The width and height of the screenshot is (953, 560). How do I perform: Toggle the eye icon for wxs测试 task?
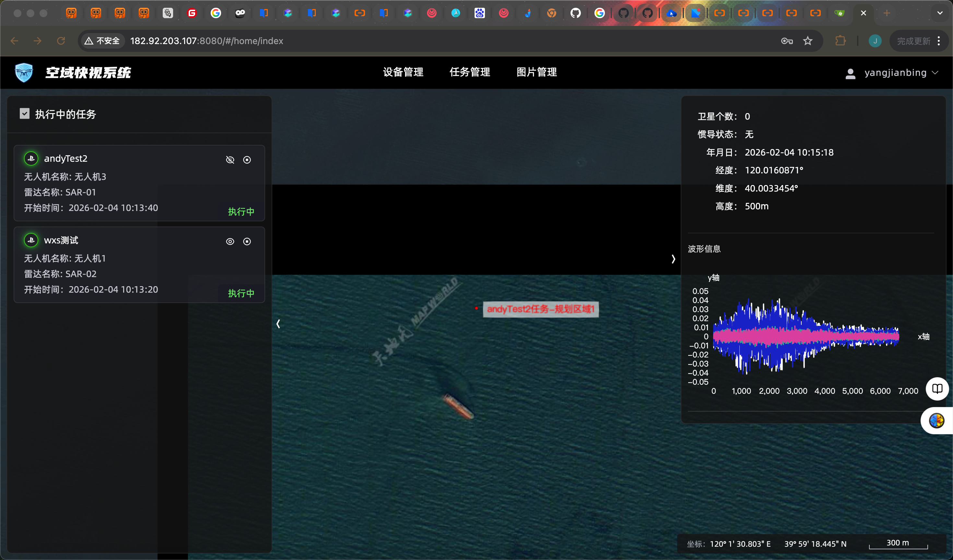pos(230,242)
